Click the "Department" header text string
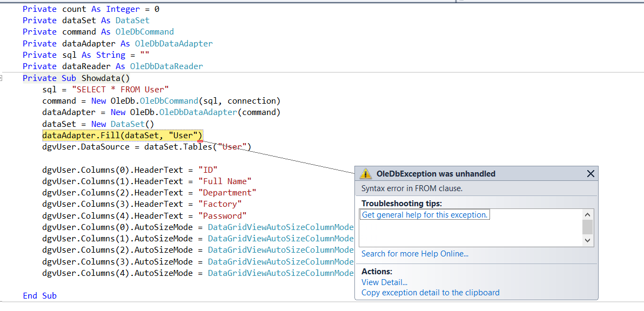Image resolution: width=644 pixels, height=311 pixels. (227, 192)
